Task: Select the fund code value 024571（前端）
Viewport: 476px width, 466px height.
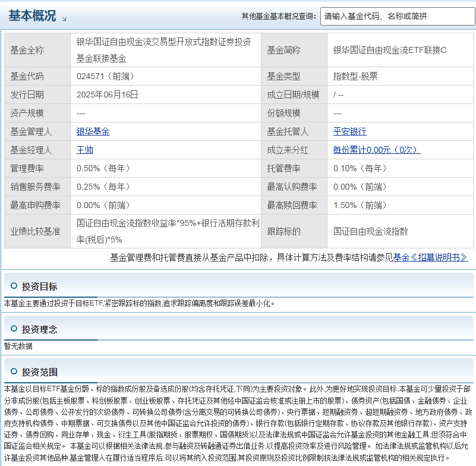Action: click(105, 76)
